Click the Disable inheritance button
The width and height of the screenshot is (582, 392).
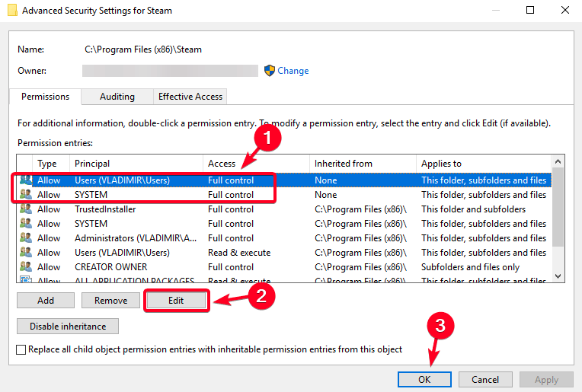68,327
